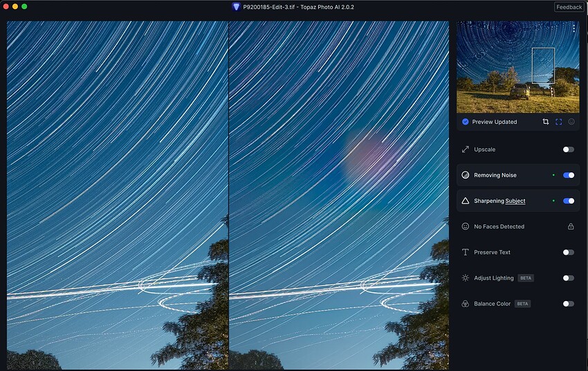Click the Preview Updated status text
This screenshot has width=588, height=371.
tap(494, 122)
